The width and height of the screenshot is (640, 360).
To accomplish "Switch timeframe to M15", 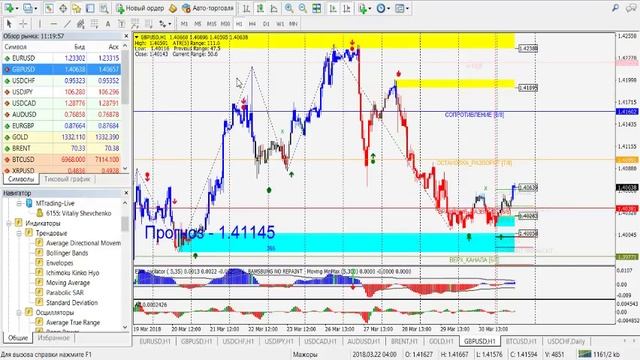I will tap(211, 24).
